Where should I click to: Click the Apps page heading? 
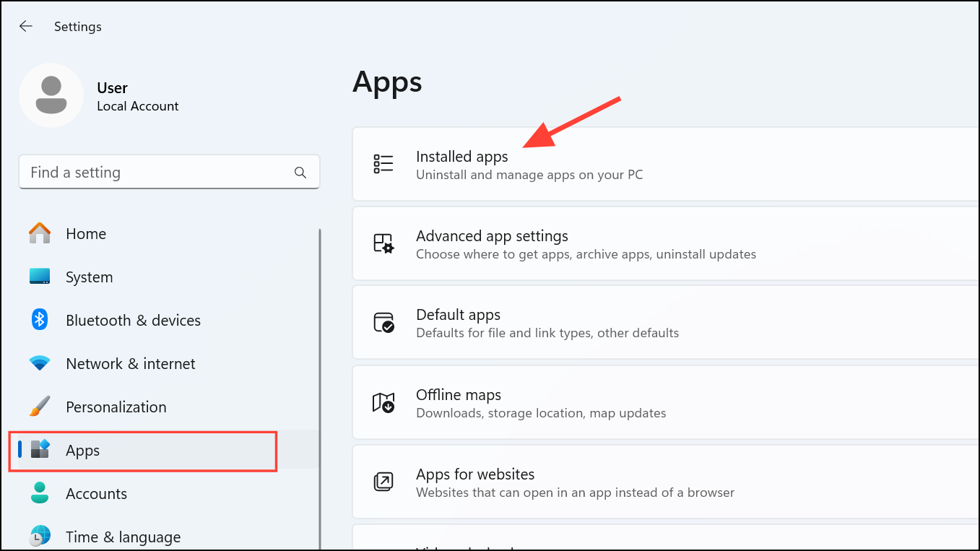point(387,82)
